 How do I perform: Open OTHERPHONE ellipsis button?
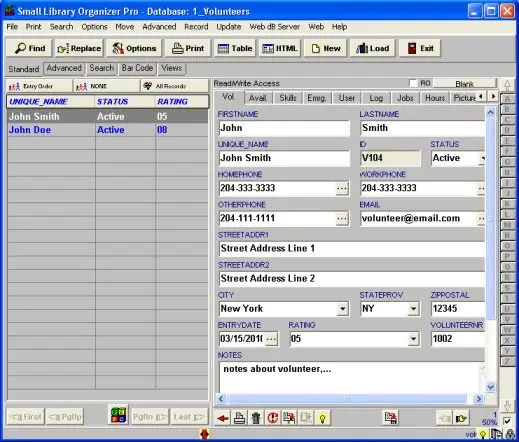point(342,219)
